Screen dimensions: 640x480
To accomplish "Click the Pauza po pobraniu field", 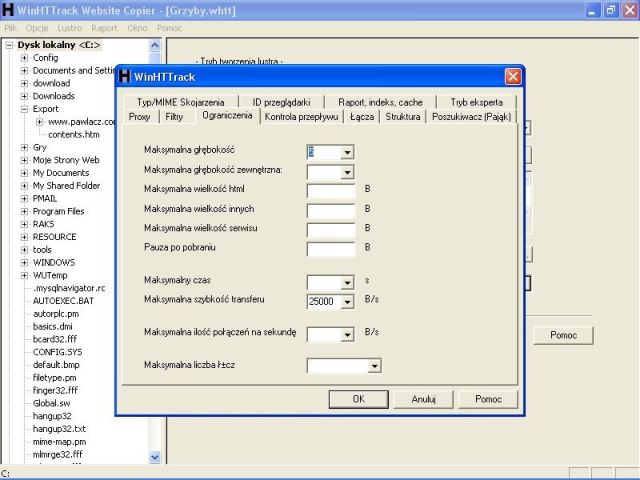I will click(331, 247).
